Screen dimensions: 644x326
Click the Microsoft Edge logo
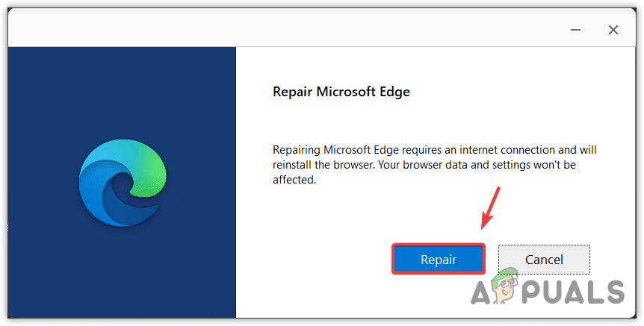(x=122, y=184)
